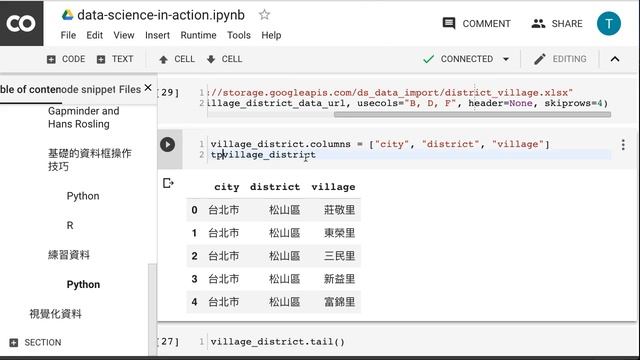Click the sidebar vertical scrollbar
Screen dimensions: 640x360
click(x=152, y=309)
